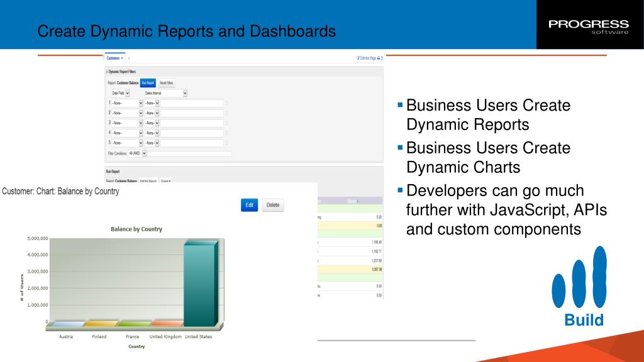The width and height of the screenshot is (644, 362).
Task: Open filter row 2 operator dropdown
Action: 152,113
